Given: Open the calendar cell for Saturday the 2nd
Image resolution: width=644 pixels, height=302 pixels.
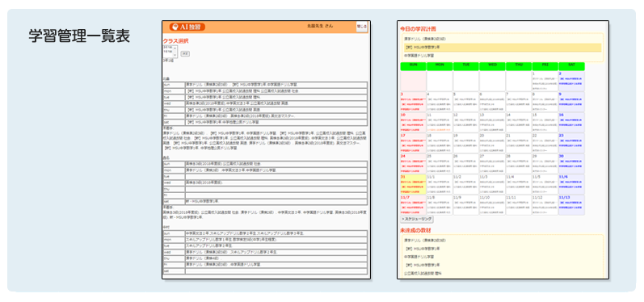Looking at the screenshot, I should (571, 82).
